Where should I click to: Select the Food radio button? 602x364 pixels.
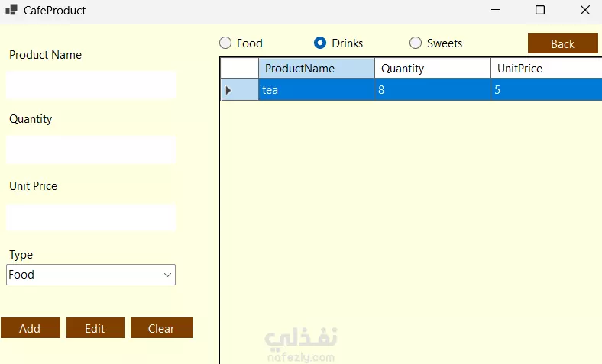click(x=226, y=43)
